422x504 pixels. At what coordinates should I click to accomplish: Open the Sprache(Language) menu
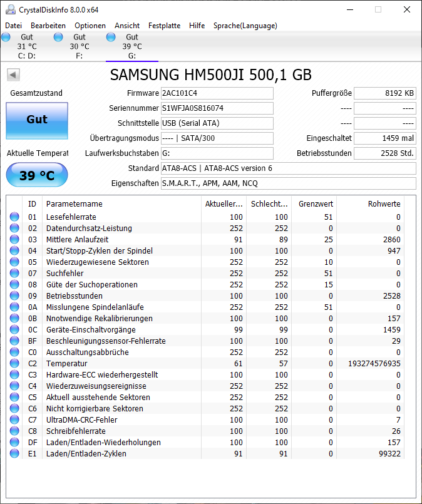245,26
